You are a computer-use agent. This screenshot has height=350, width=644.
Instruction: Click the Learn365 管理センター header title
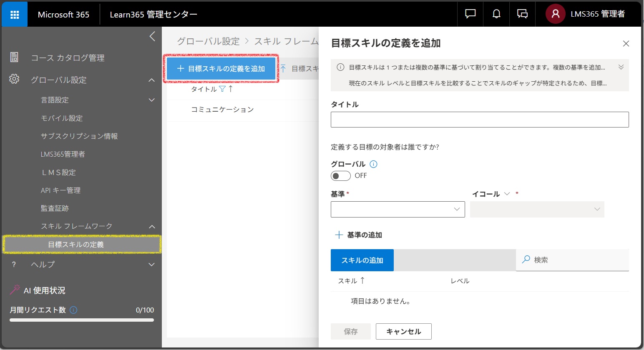point(153,15)
